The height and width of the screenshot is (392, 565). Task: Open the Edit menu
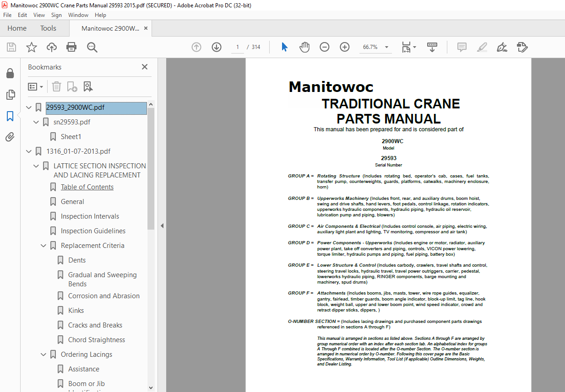(x=22, y=15)
